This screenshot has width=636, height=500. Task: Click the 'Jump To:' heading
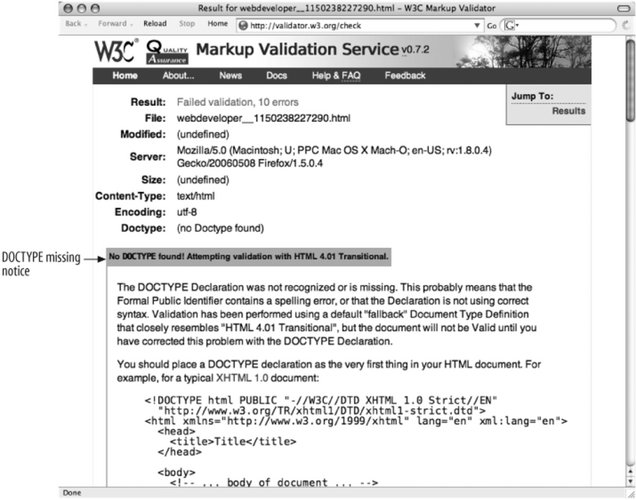pyautogui.click(x=532, y=96)
